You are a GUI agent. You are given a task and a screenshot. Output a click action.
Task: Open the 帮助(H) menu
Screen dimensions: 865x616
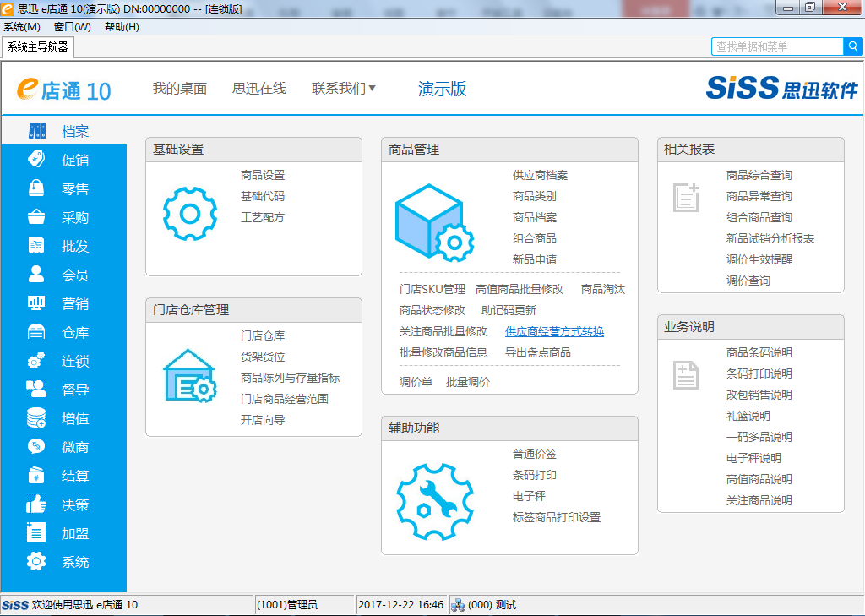click(122, 26)
